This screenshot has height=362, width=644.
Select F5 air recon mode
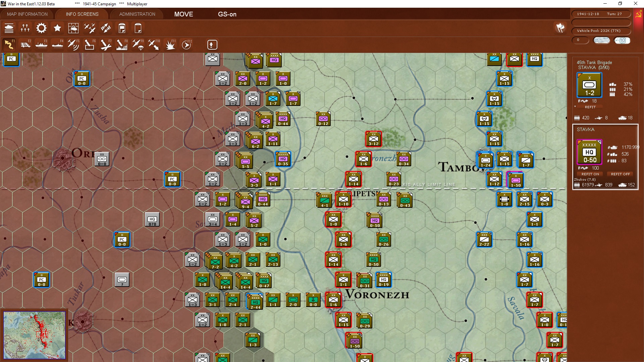73,45
